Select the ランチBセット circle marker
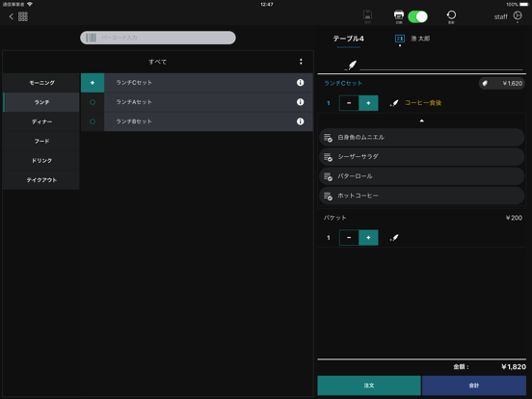532x399 pixels. [x=93, y=121]
